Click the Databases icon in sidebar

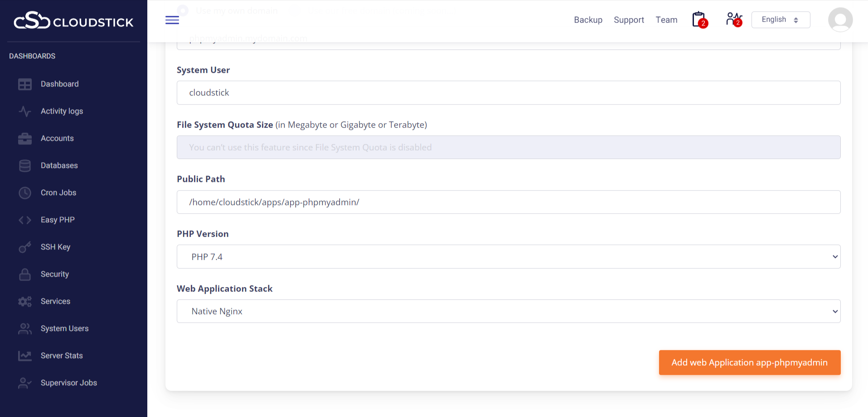click(25, 166)
